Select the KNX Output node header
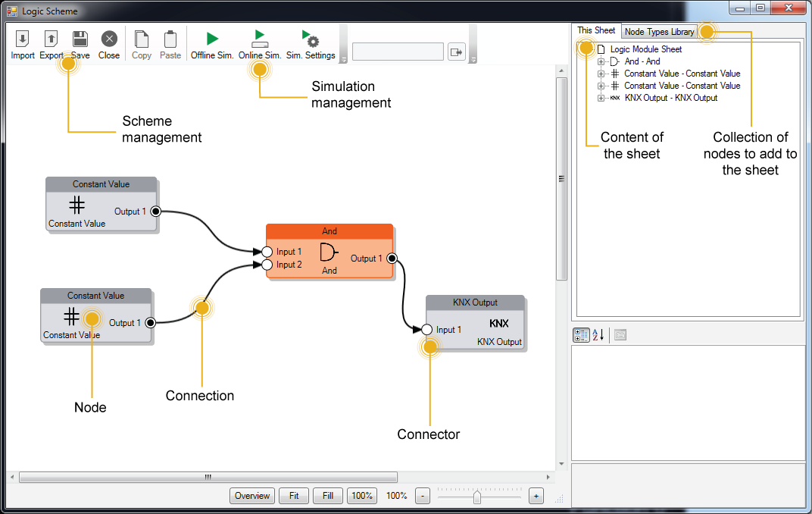Image resolution: width=812 pixels, height=514 pixels. pyautogui.click(x=475, y=302)
